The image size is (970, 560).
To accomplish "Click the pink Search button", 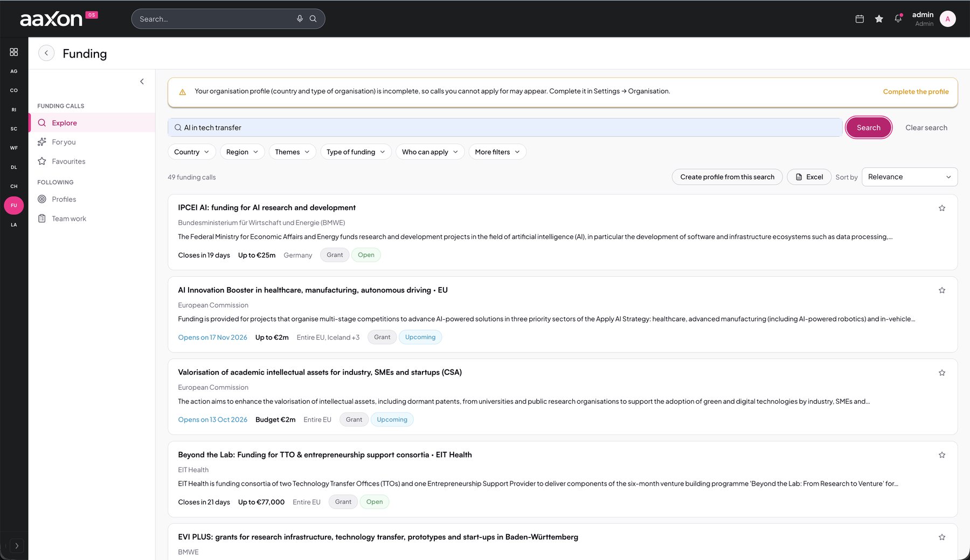I will coord(868,128).
